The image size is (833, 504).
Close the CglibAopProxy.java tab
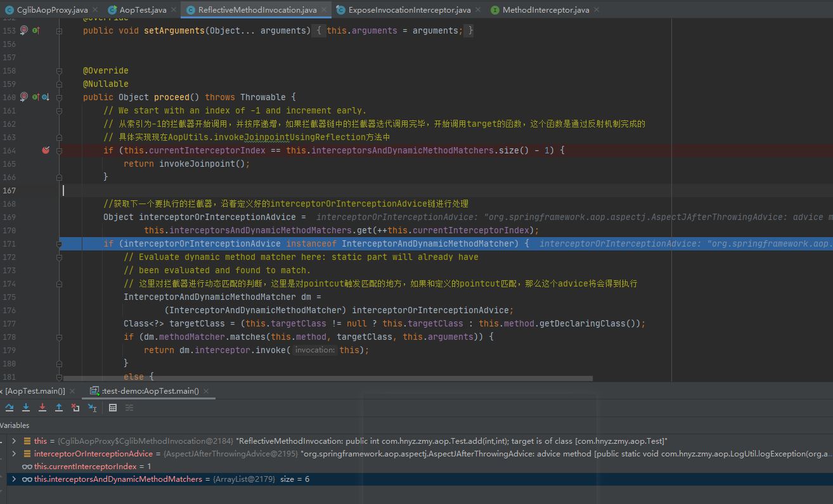[94, 10]
